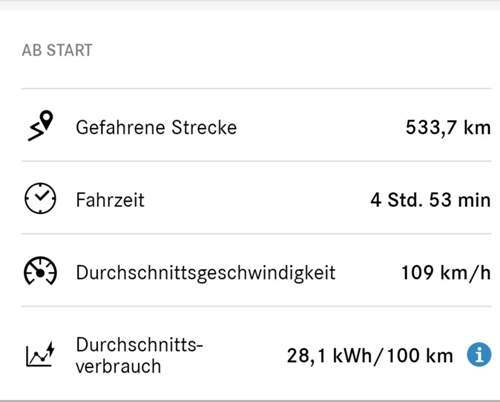Select the 109 km/h speed value
500x402 pixels.
pyautogui.click(x=446, y=273)
